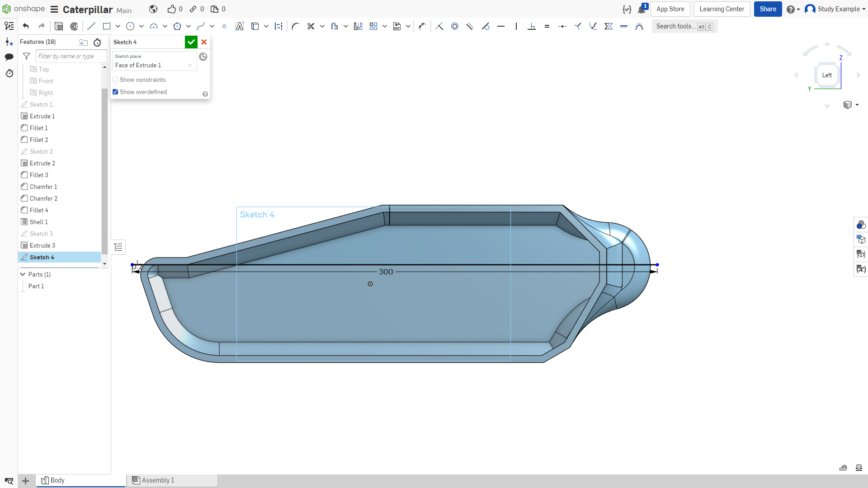Open the notifications bell
868x488 pixels.
click(x=642, y=9)
